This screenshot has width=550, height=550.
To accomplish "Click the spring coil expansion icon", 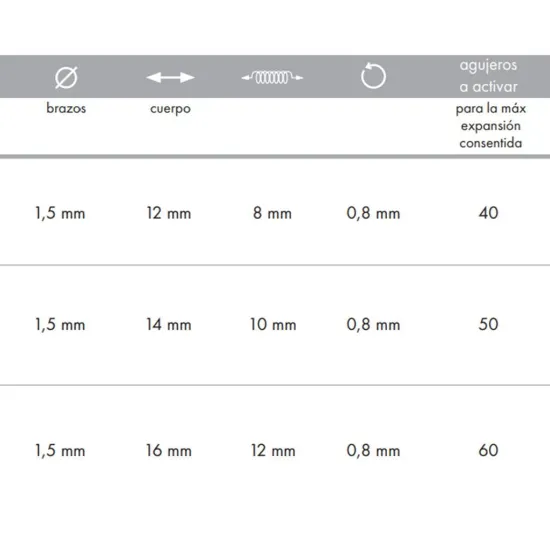I will [272, 77].
